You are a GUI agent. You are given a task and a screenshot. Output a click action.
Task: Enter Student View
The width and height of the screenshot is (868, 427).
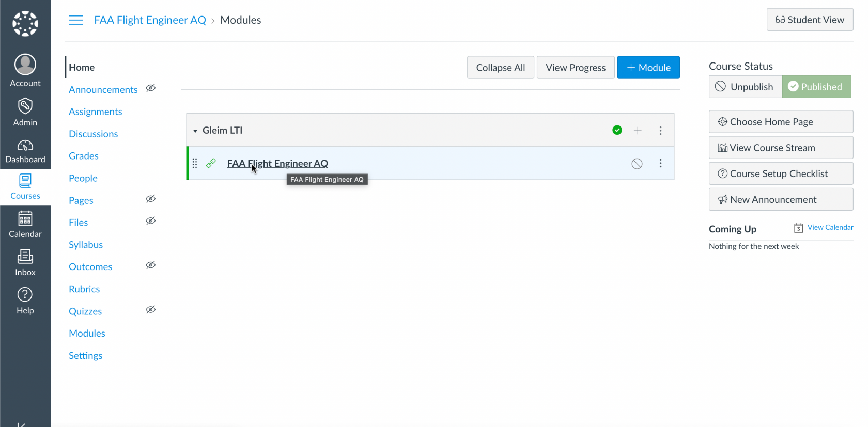[x=810, y=20]
